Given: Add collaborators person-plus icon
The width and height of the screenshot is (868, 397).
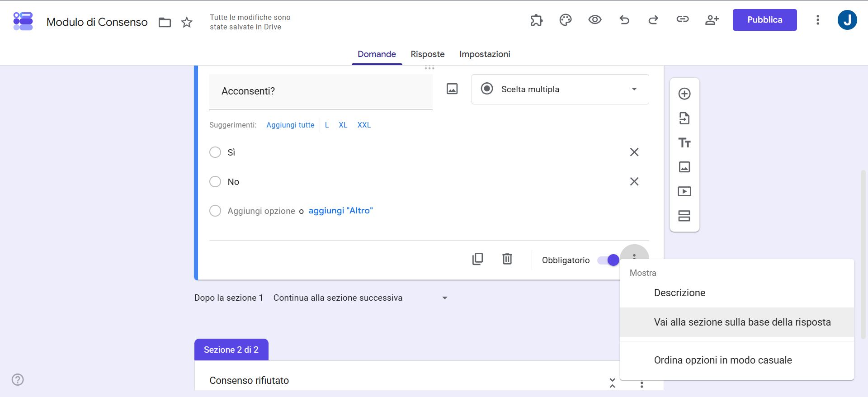Looking at the screenshot, I should coord(712,20).
